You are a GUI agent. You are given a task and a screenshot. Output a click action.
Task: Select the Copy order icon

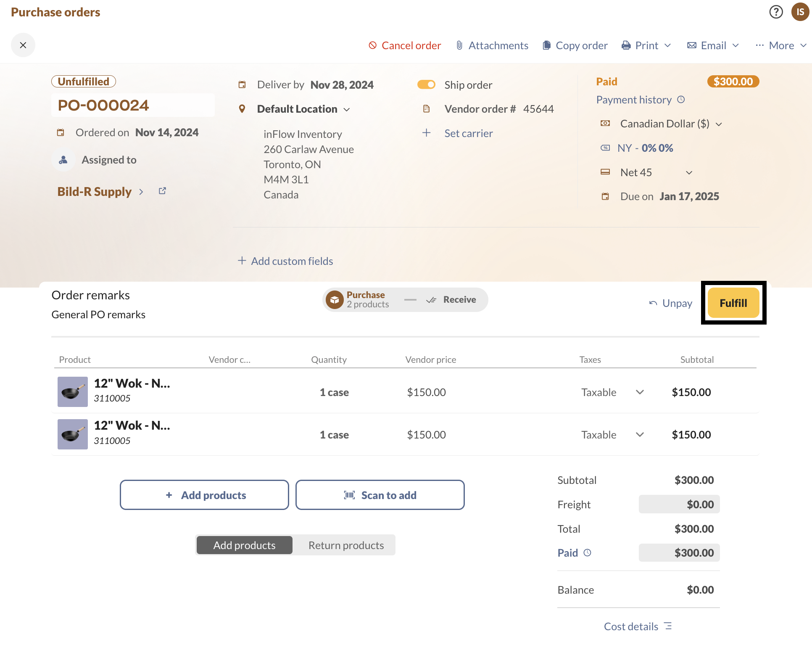coord(546,45)
